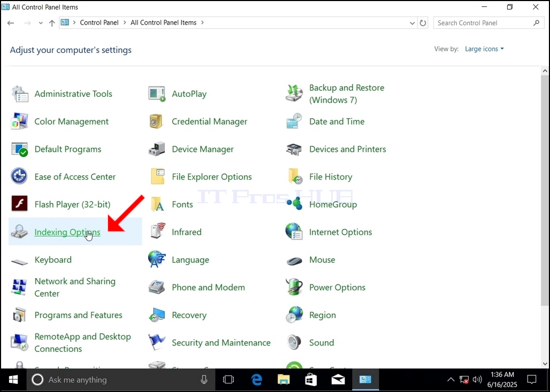Open the Ease of Access Center icon
Image resolution: width=550 pixels, height=392 pixels.
(x=19, y=176)
